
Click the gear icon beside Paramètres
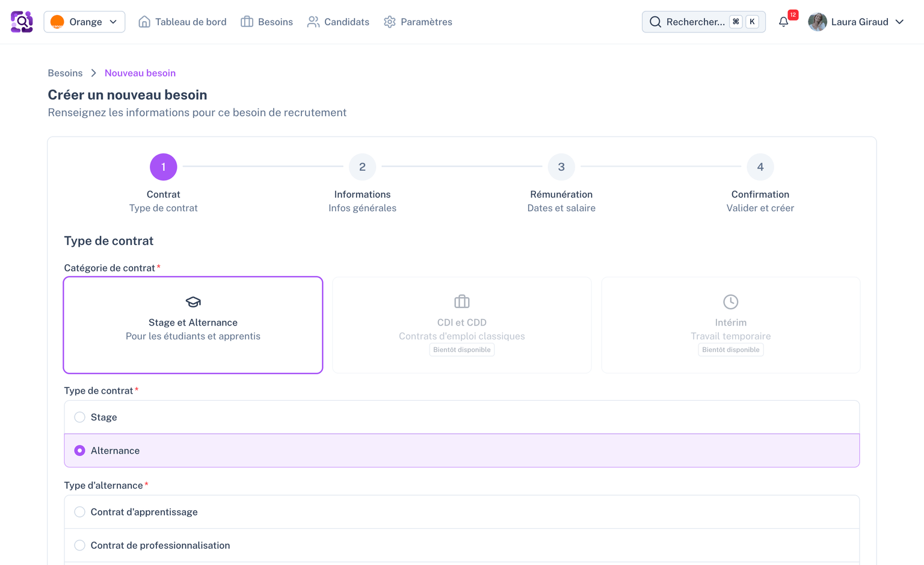pos(390,22)
